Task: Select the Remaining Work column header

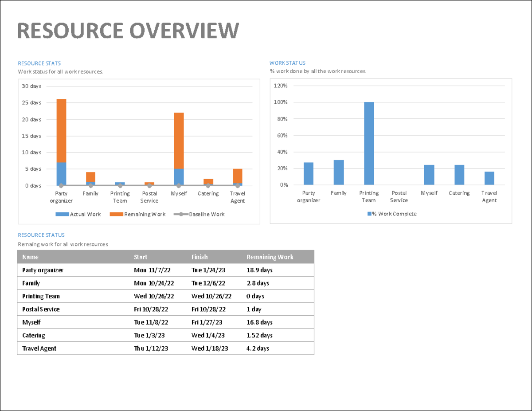Action: coord(271,257)
